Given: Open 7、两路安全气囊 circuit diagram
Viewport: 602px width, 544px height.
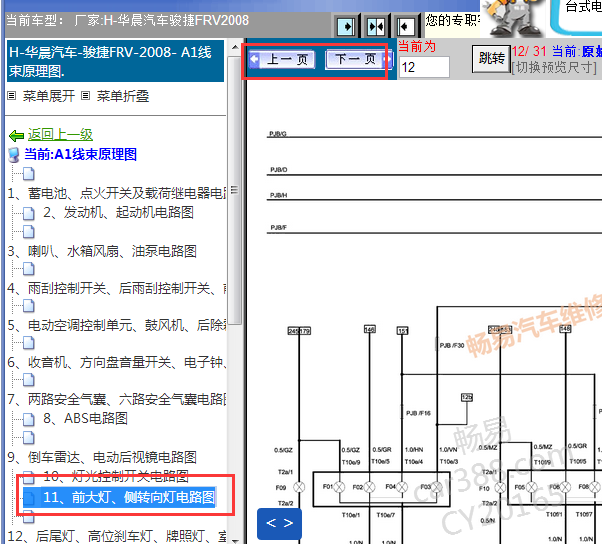Looking at the screenshot, I should [x=117, y=399].
